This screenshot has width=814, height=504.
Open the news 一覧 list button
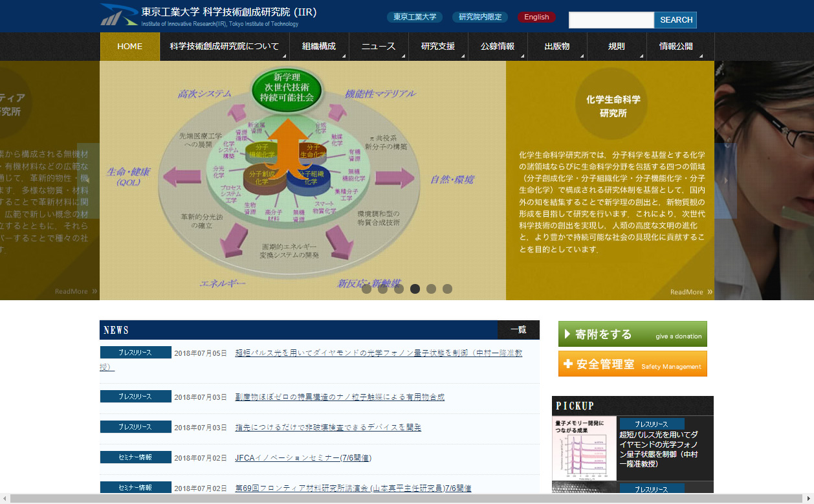tap(518, 330)
